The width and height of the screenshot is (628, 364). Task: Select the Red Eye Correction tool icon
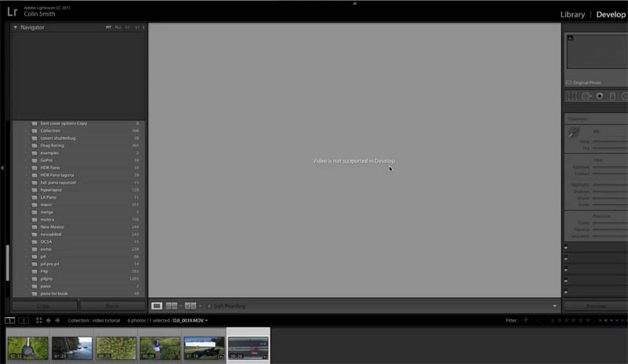tap(600, 96)
